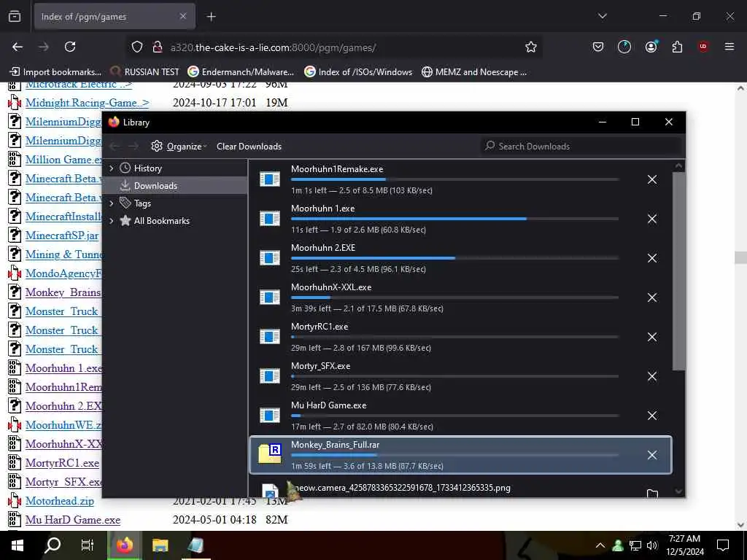Cancel the Monkey_Brains_Full.rar download
747x560 pixels.
click(652, 455)
